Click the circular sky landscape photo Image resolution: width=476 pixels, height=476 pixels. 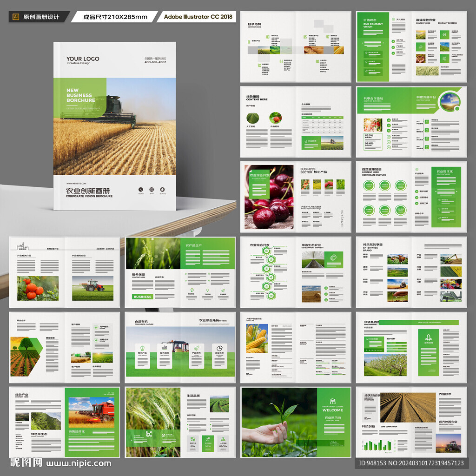(450, 102)
